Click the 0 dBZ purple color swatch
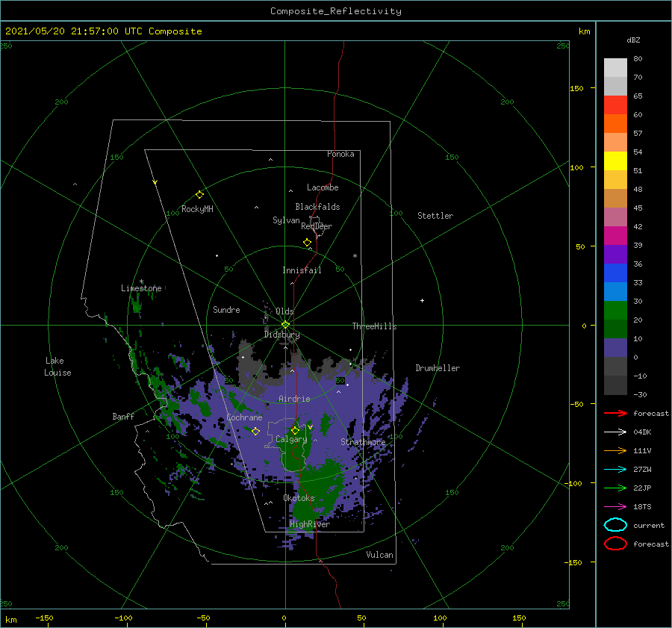Viewport: 672px width, 628px height. click(x=615, y=348)
